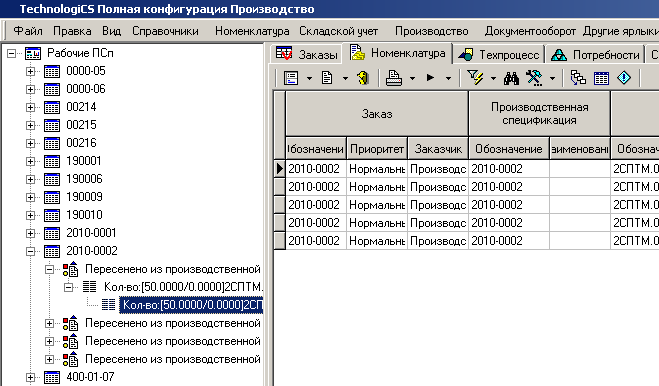Screen dimensions: 659x386
Task: Click the black play arrow icon
Action: 430,78
